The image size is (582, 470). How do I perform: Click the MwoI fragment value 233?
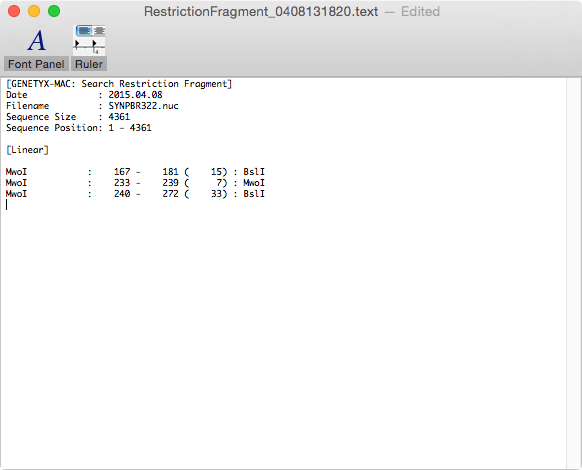tap(122, 183)
